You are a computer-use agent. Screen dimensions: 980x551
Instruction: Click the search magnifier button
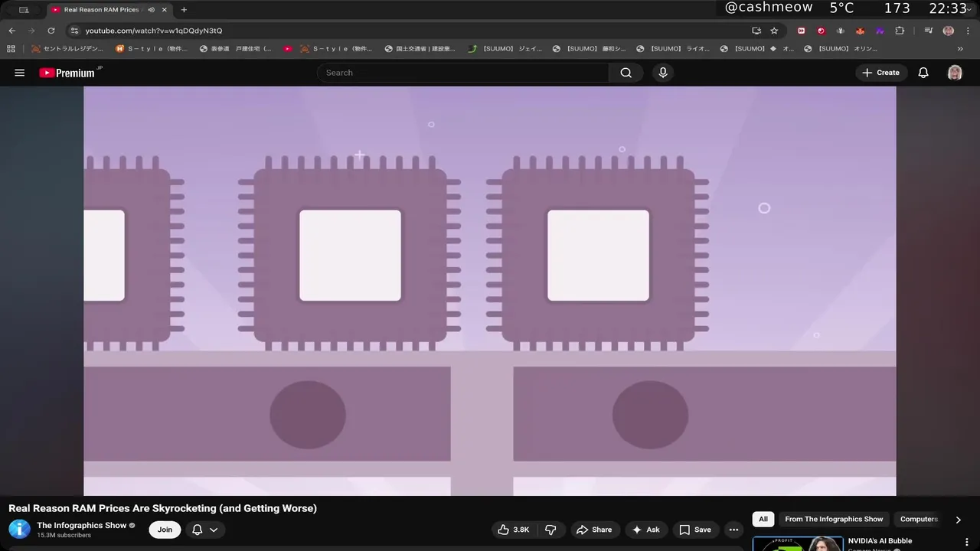[x=626, y=73]
